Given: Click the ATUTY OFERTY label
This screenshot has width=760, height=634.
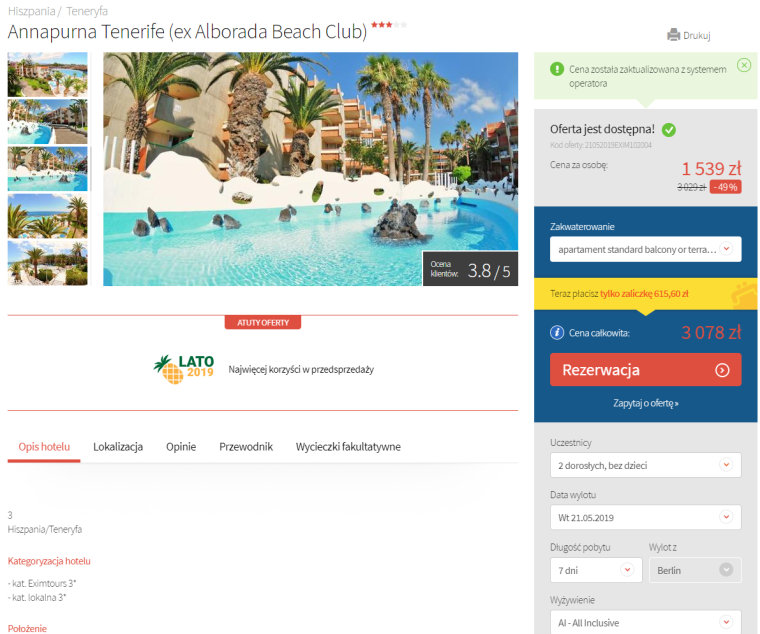Looking at the screenshot, I should (263, 322).
